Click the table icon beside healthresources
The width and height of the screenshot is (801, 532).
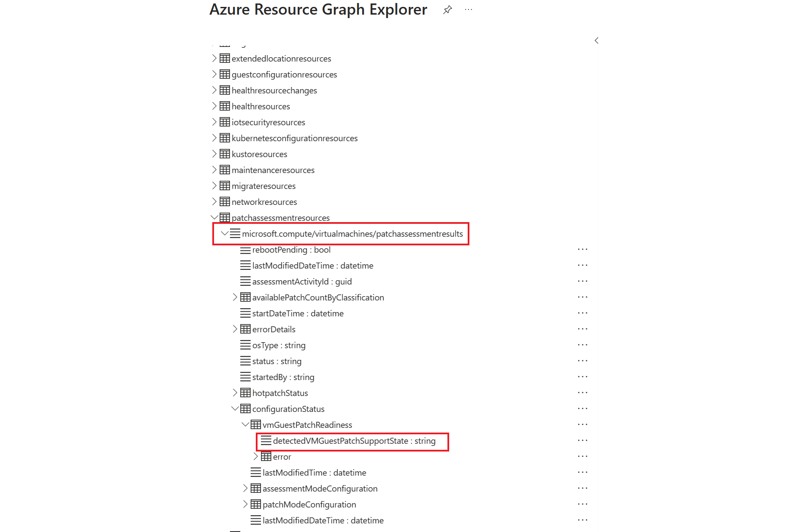point(225,106)
